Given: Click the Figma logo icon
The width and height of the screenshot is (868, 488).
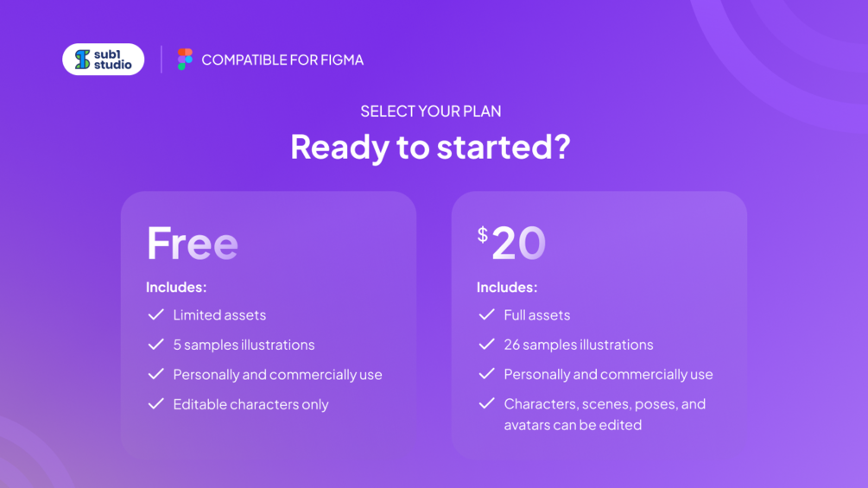Looking at the screenshot, I should click(185, 60).
